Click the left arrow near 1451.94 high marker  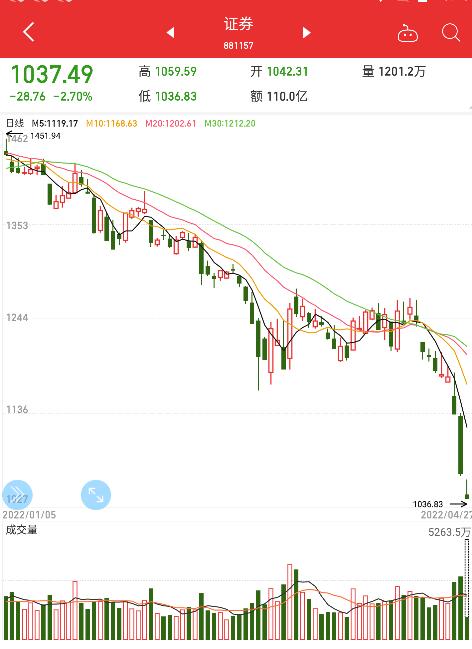click(14, 134)
